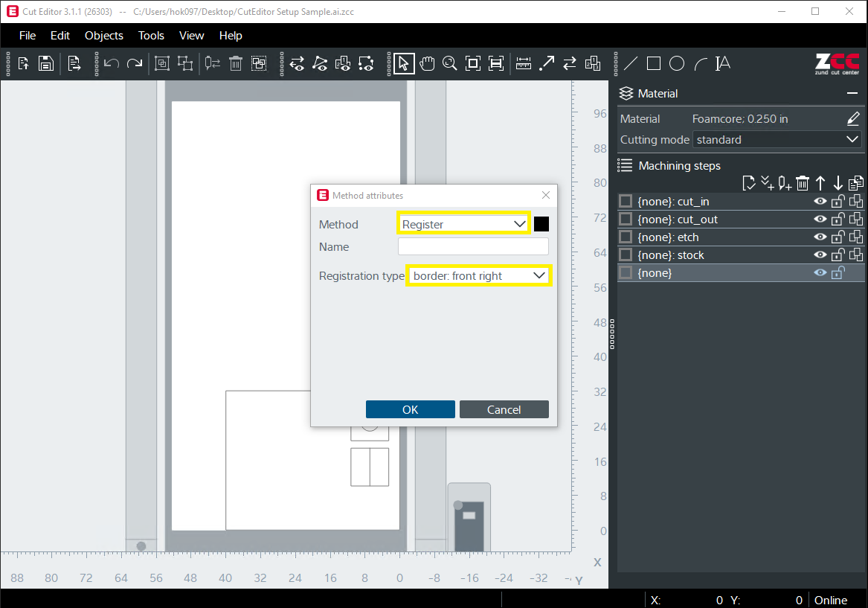Screen dimensions: 868x608
Task: Edit material with the pencil icon
Action: [x=853, y=118]
